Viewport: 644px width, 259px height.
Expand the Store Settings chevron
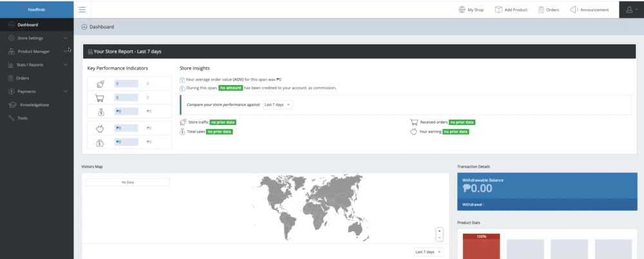66,38
